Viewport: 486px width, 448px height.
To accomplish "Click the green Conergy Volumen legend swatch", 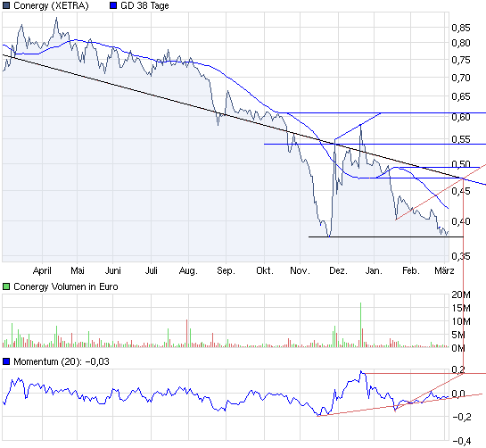I will [x=6, y=286].
